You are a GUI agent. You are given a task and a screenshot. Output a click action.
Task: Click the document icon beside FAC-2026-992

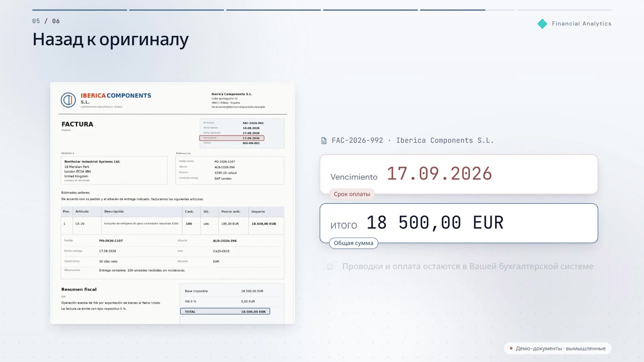tap(324, 141)
